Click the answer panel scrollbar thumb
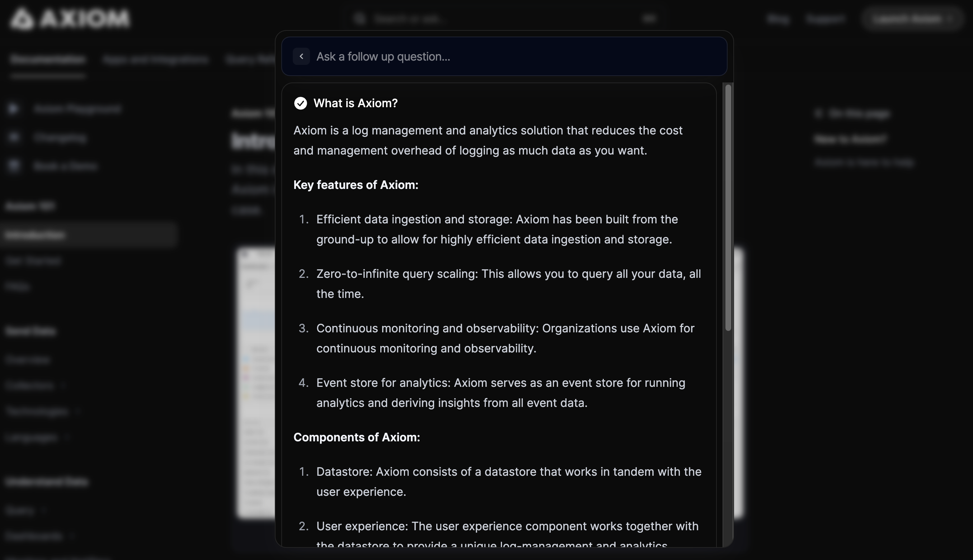The height and width of the screenshot is (560, 973). click(728, 208)
